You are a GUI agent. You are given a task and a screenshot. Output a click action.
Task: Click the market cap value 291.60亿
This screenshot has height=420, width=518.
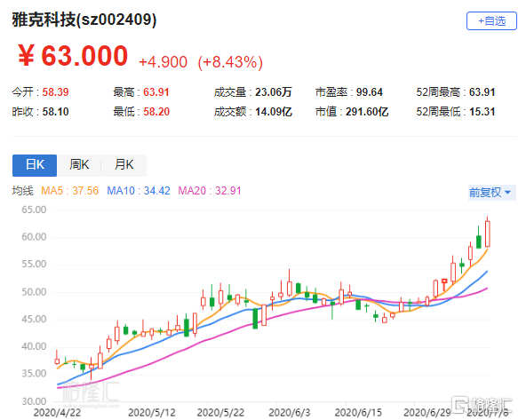[x=367, y=112]
